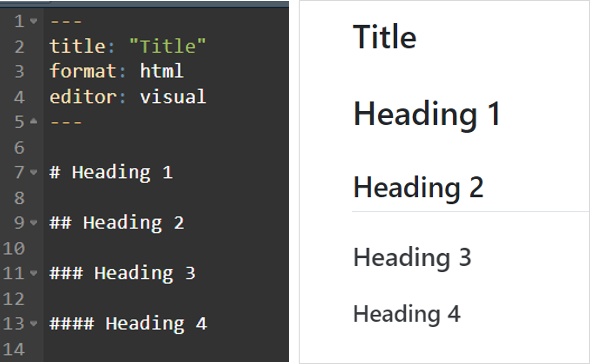Click the "## Heading 2" source line

tap(117, 223)
